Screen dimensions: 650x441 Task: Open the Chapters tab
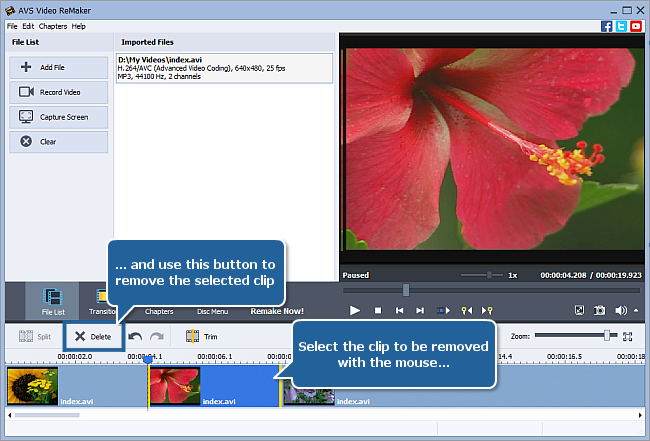(159, 311)
